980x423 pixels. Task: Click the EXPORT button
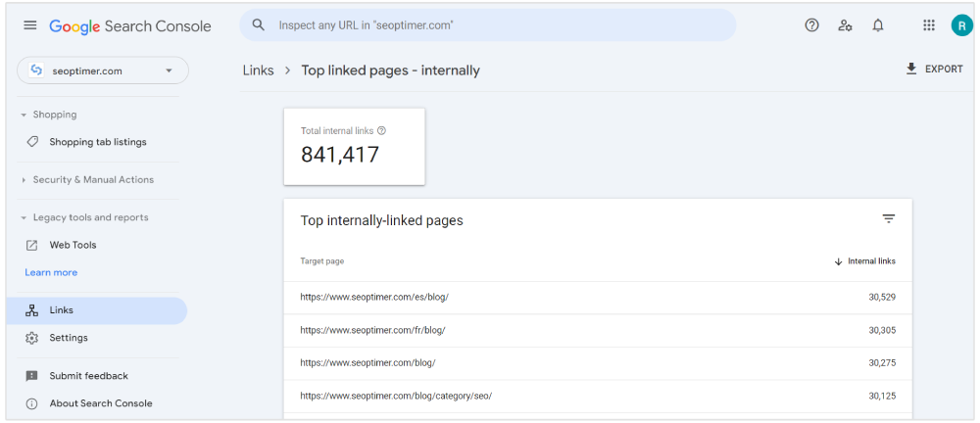click(x=934, y=69)
